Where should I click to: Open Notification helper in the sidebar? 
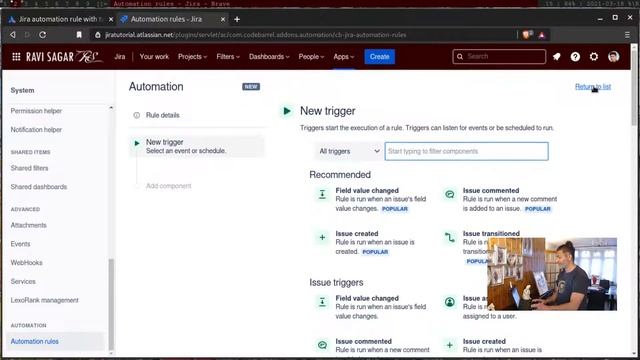point(36,130)
